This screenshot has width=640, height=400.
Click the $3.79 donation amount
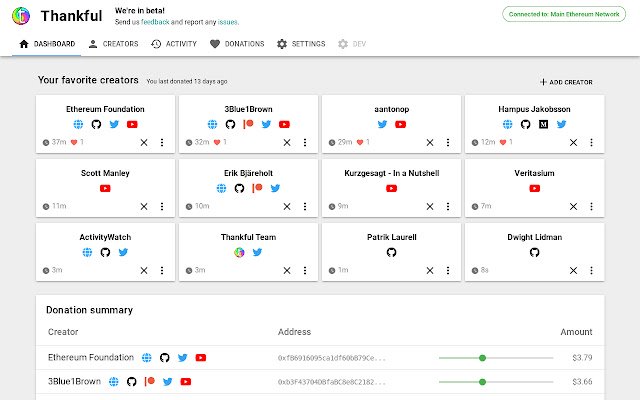point(582,358)
